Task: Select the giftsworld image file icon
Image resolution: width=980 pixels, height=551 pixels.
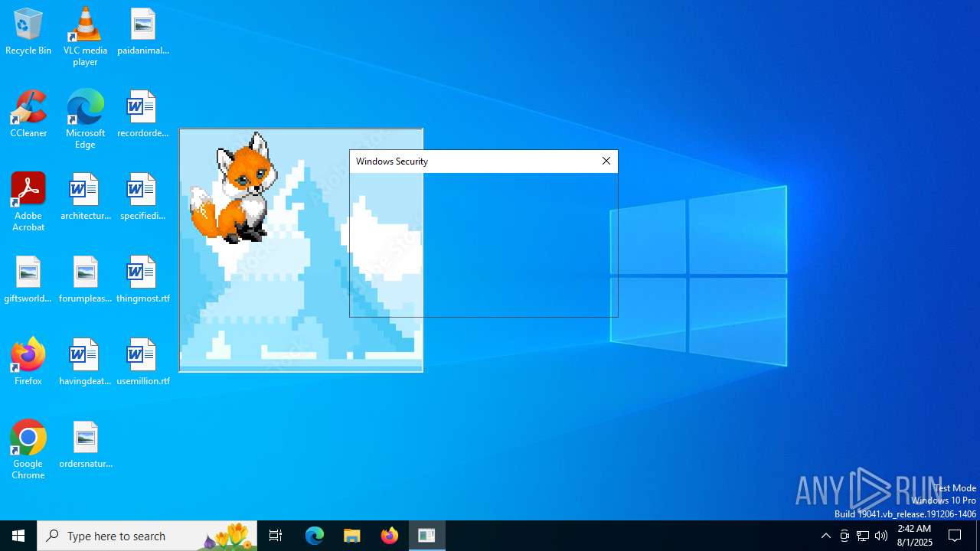Action: (x=28, y=279)
